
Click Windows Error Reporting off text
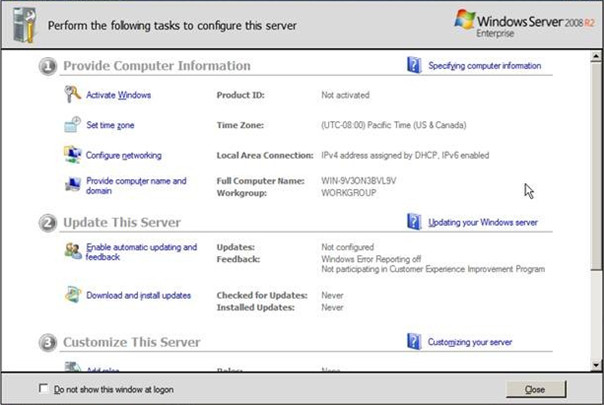click(371, 259)
